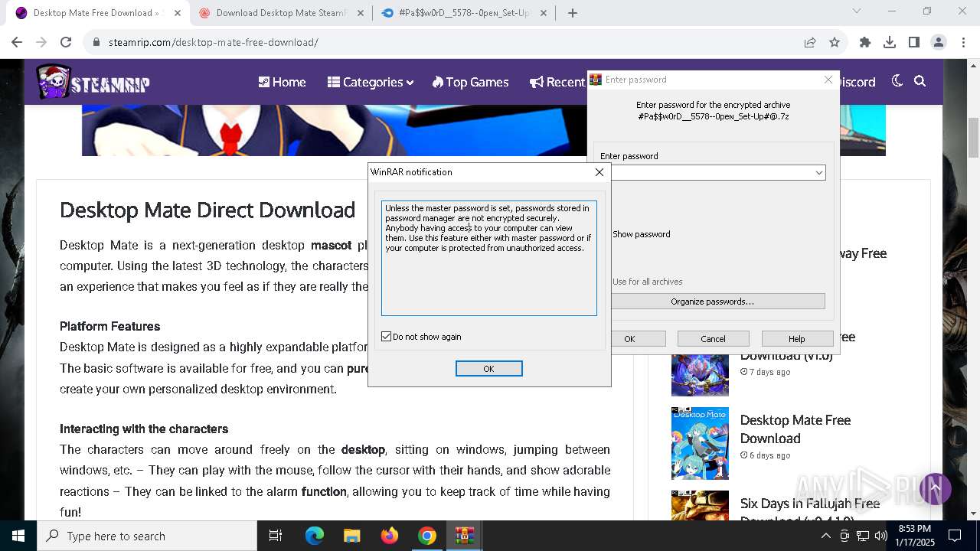This screenshot has width=980, height=551.
Task: Open Desktop Mate Free Download sidebar link
Action: 795,429
